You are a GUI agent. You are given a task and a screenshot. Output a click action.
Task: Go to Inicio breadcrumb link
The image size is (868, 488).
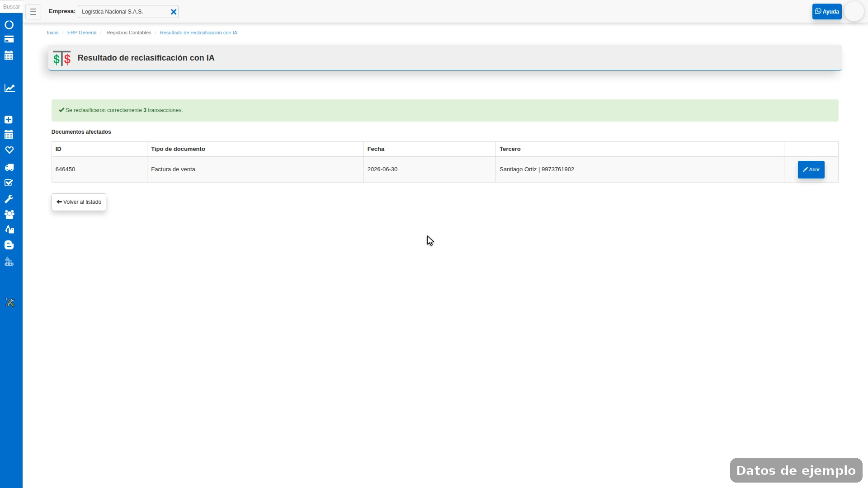pos(52,33)
